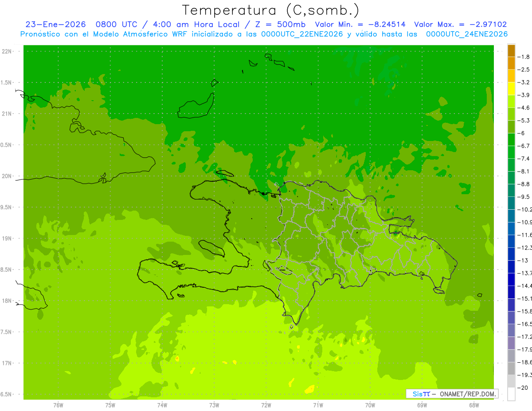Click the 72W longitude axis label

[x=266, y=405]
